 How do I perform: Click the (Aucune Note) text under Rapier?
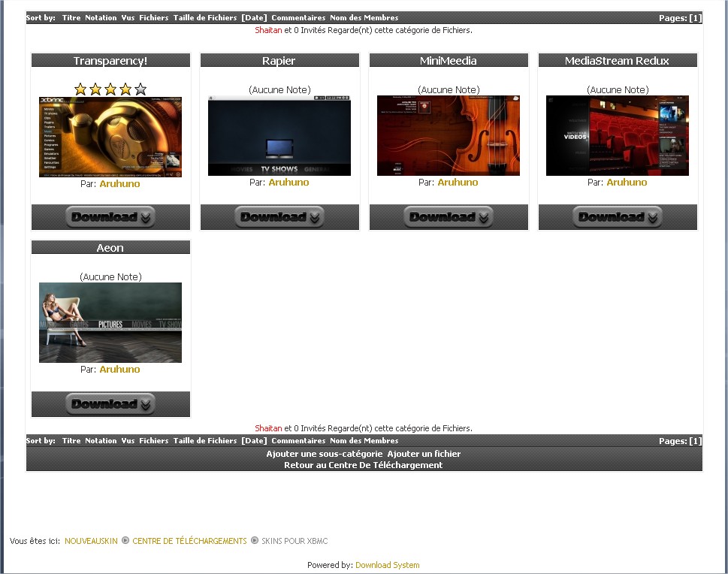[x=279, y=89]
